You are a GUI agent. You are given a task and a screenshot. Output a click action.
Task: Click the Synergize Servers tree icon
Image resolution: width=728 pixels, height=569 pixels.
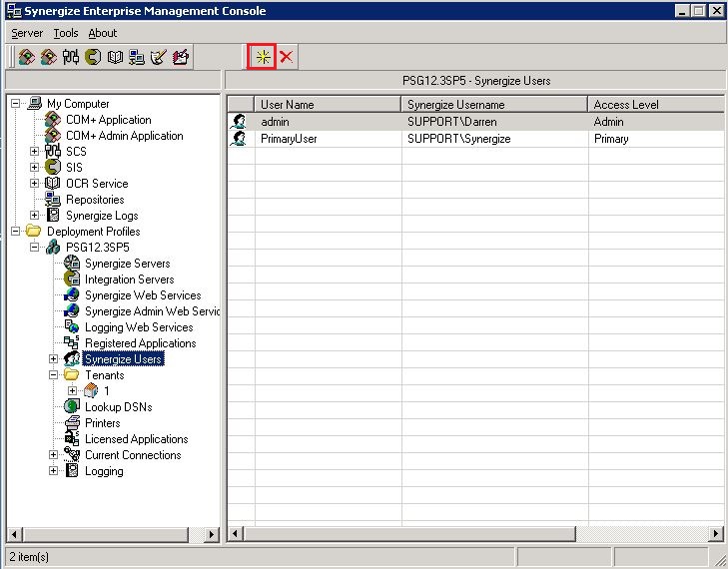[x=72, y=264]
